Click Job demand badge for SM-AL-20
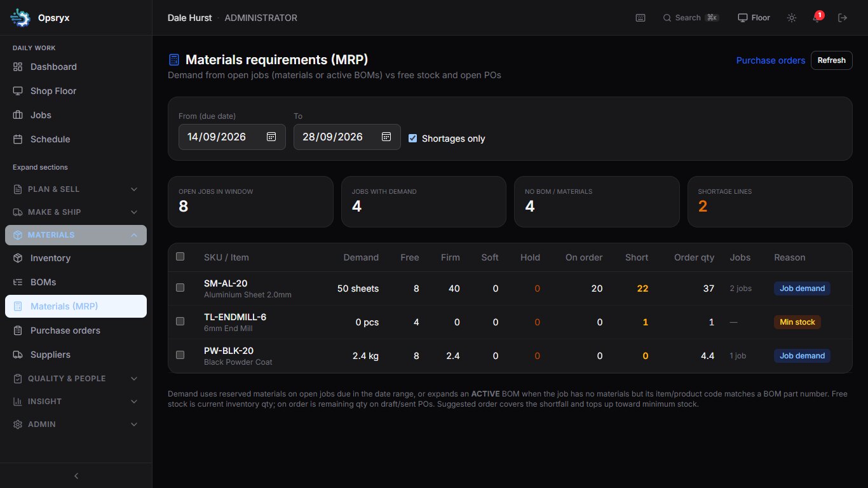This screenshot has height=488, width=868. coord(802,288)
